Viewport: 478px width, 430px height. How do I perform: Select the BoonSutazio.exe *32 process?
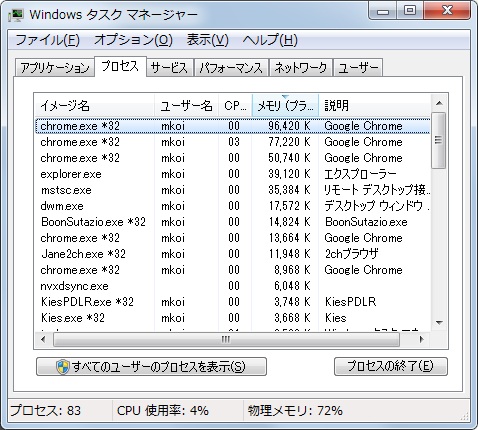point(233,222)
